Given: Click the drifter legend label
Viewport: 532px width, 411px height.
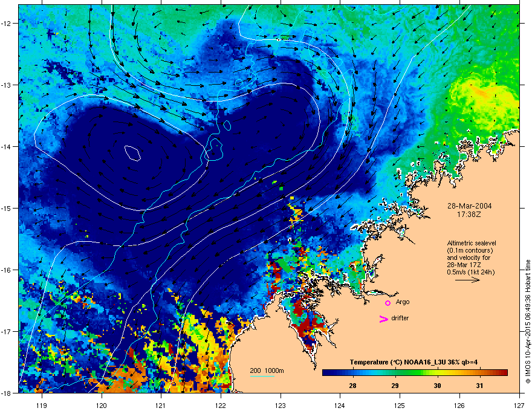Looking at the screenshot, I should (x=400, y=318).
